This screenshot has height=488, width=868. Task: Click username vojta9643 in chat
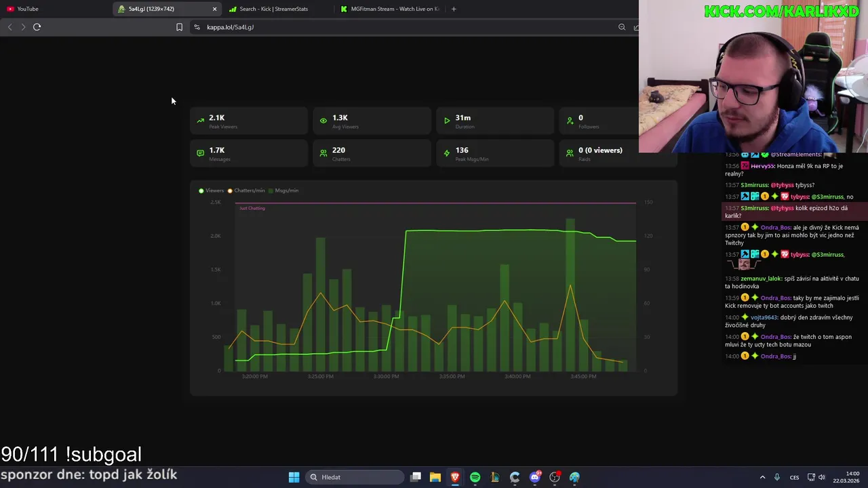pos(764,317)
